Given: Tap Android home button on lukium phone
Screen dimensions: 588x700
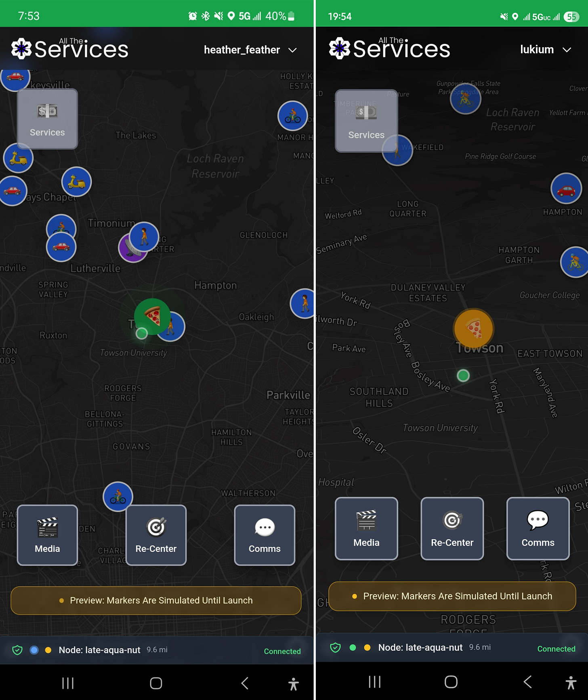Looking at the screenshot, I should [x=451, y=682].
